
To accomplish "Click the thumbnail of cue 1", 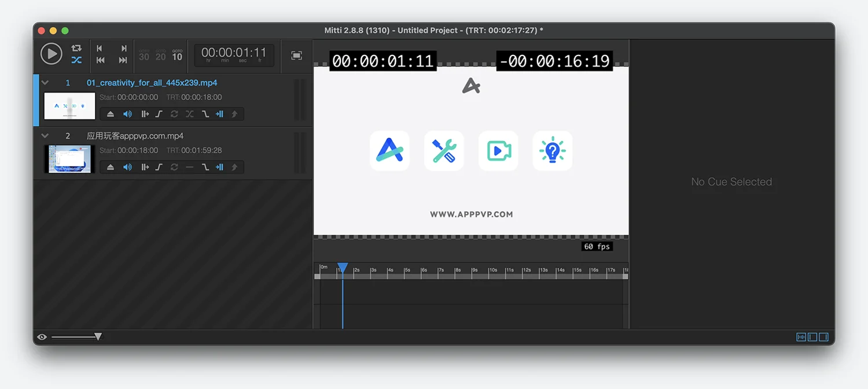I will [69, 106].
